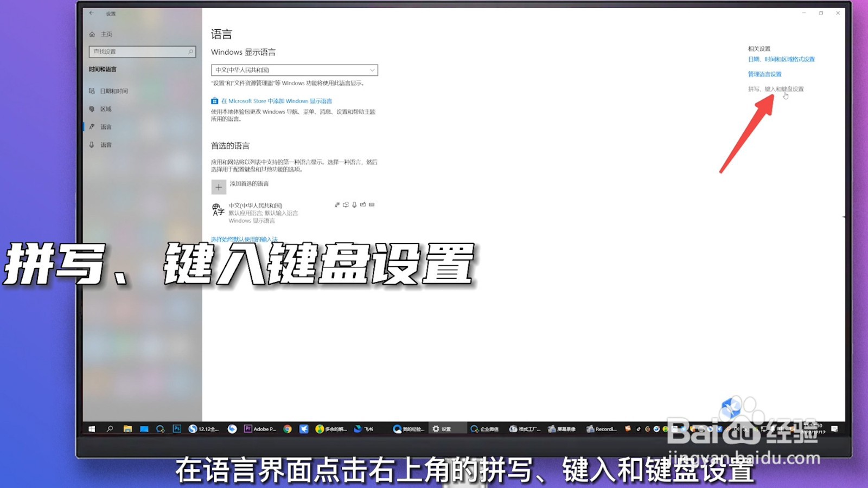The height and width of the screenshot is (488, 868).
Task: Open the 管理语言设置 link
Action: tap(765, 74)
